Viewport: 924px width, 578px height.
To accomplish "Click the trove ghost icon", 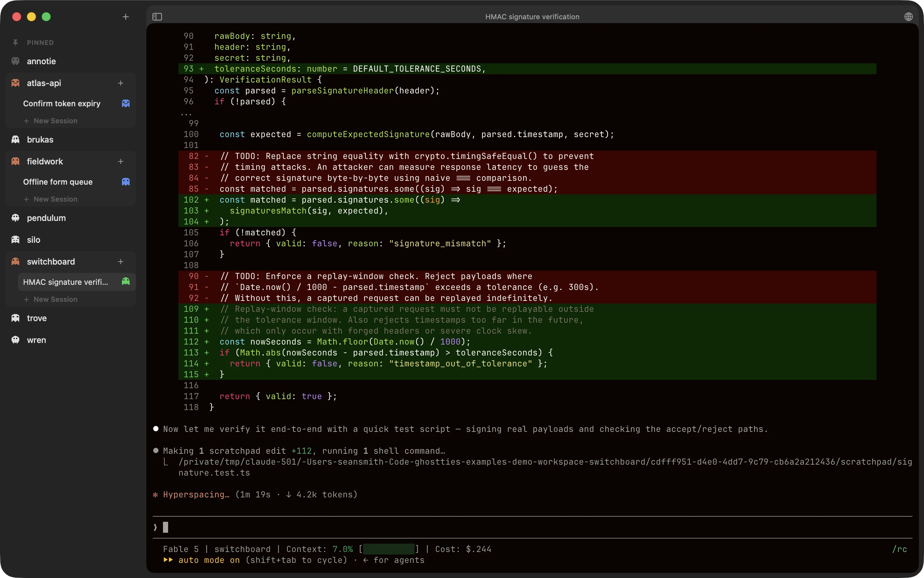I will pos(16,318).
